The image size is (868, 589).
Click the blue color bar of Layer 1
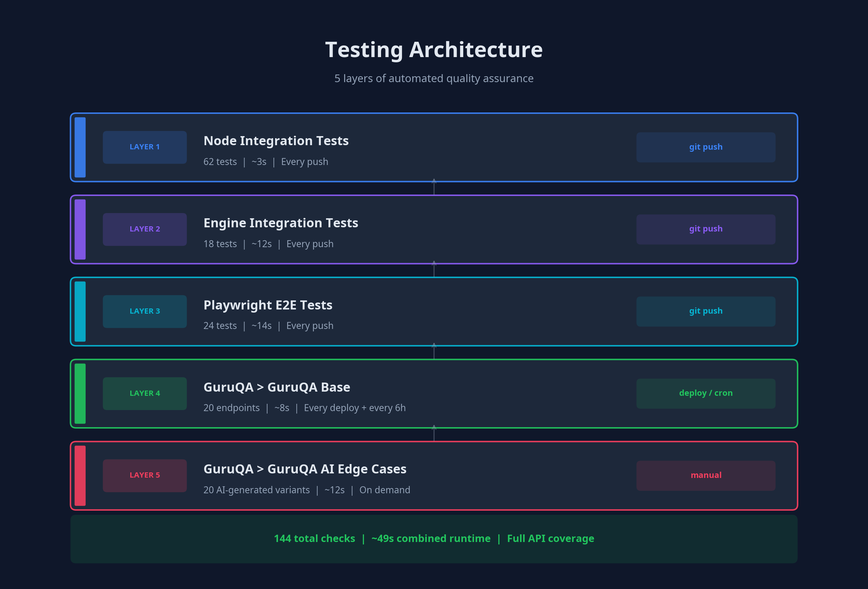(80, 147)
